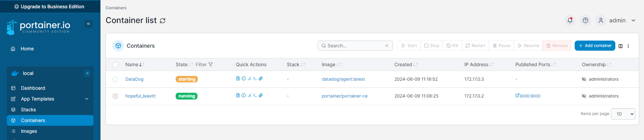Open exec console icon for hopeful_leavitt

[x=255, y=96]
